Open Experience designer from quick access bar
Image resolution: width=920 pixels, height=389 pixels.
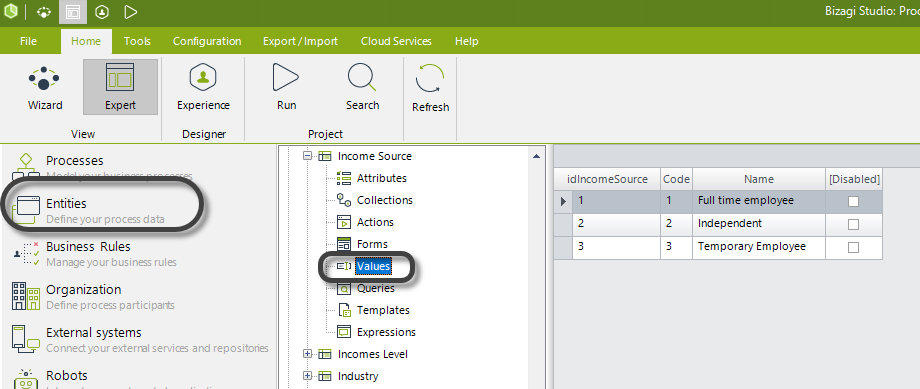102,12
